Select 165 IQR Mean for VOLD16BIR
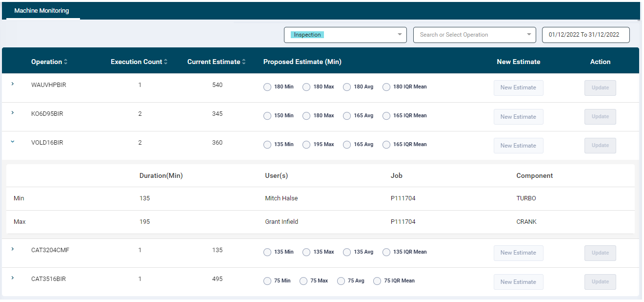Image resolution: width=644 pixels, height=302 pixels. click(386, 145)
